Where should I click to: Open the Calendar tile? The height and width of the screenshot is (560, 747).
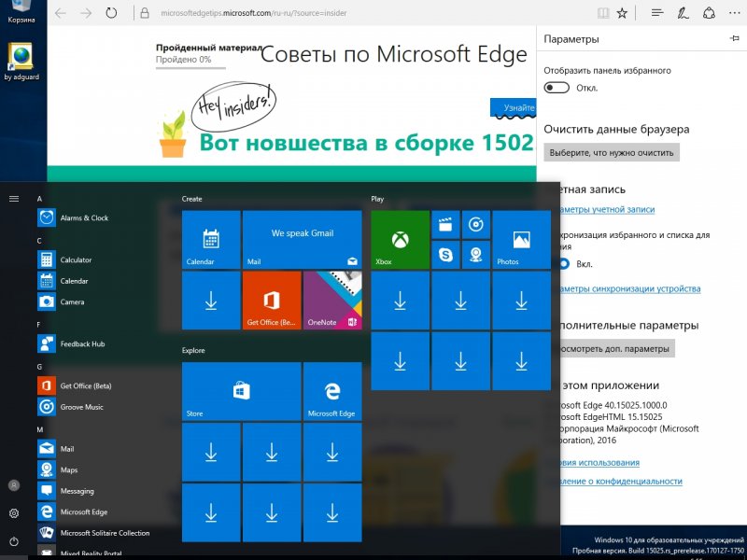pyautogui.click(x=211, y=240)
